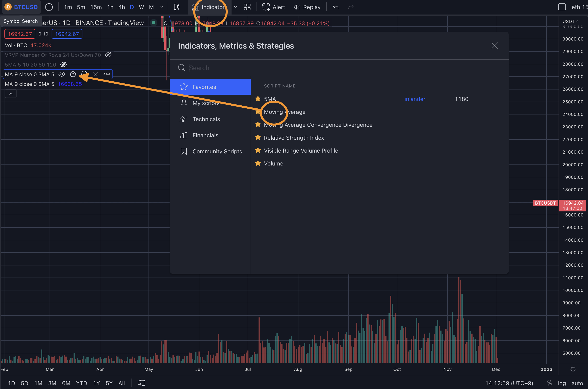The height and width of the screenshot is (389, 588).
Task: Click the Alert clock icon
Action: (266, 7)
